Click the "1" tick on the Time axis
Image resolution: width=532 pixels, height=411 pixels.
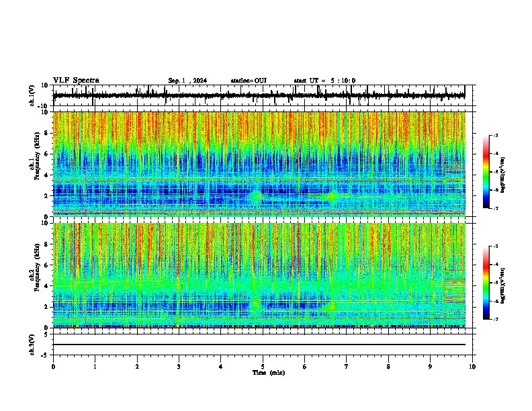click(95, 367)
